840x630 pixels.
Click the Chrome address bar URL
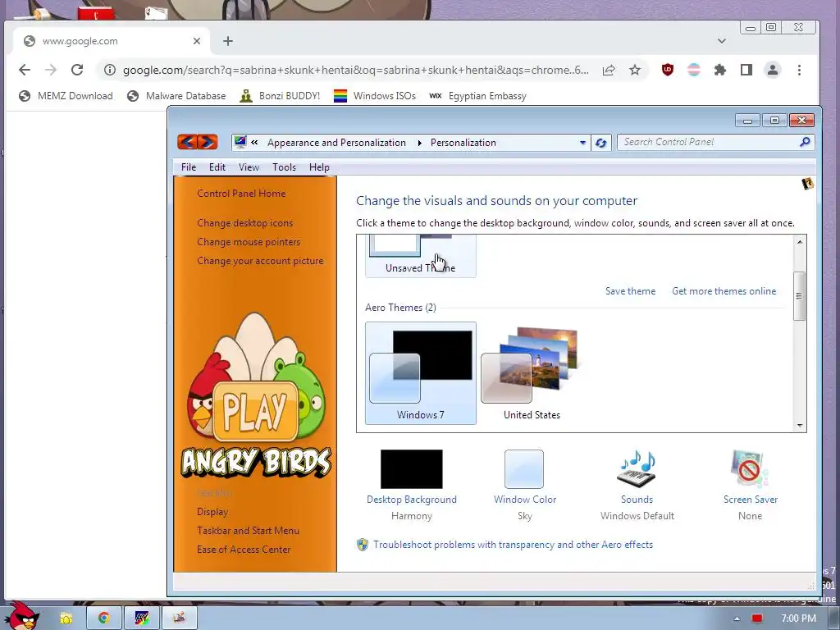pyautogui.click(x=355, y=71)
